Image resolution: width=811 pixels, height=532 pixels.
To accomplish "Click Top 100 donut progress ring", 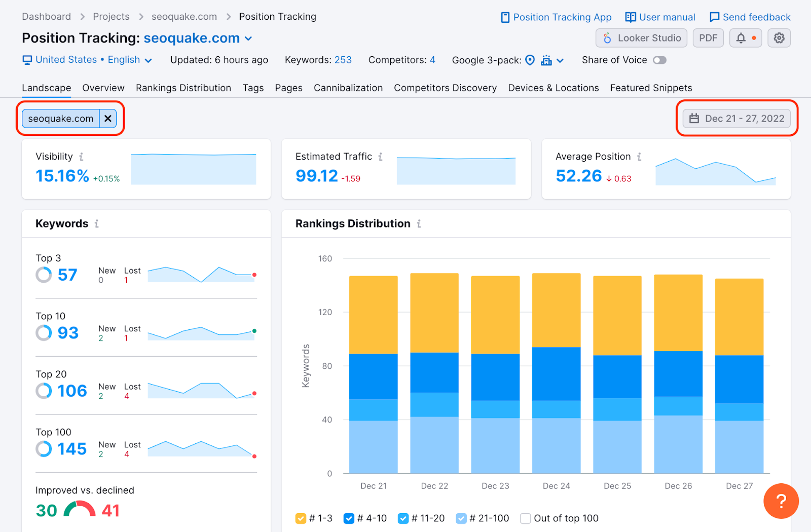I will (x=44, y=449).
